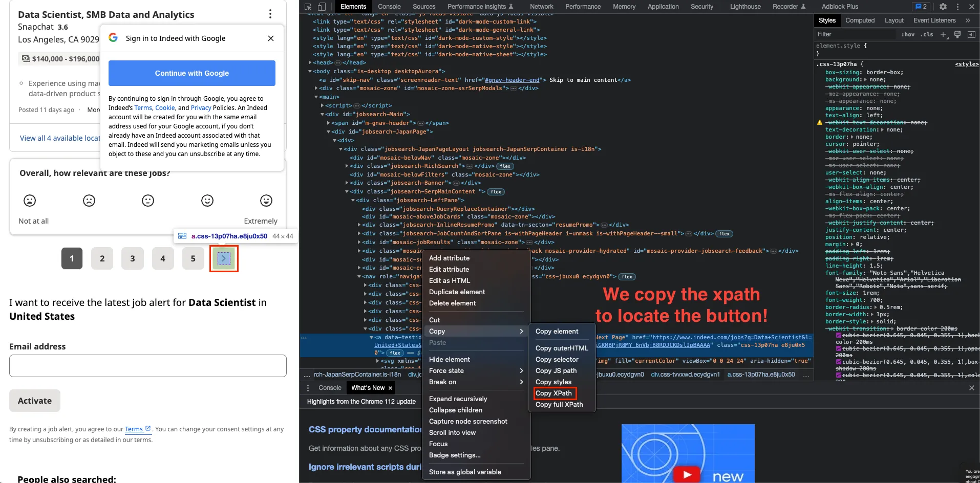The height and width of the screenshot is (483, 980).
Task: Click the Email address input field
Action: point(148,366)
